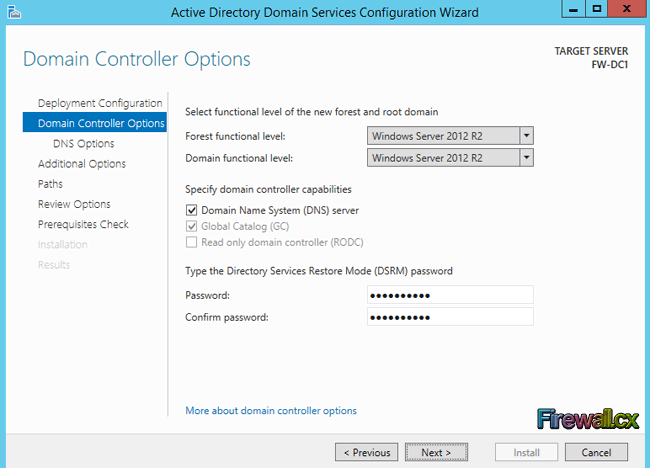The width and height of the screenshot is (650, 468).
Task: Open Review Options step
Action: coord(74,204)
